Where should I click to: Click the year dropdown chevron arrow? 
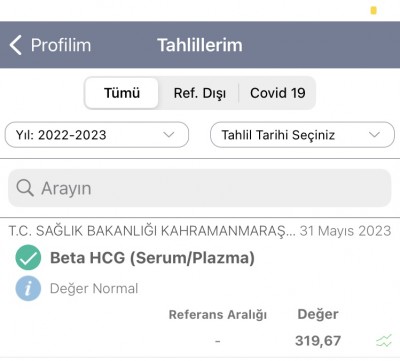tap(169, 135)
